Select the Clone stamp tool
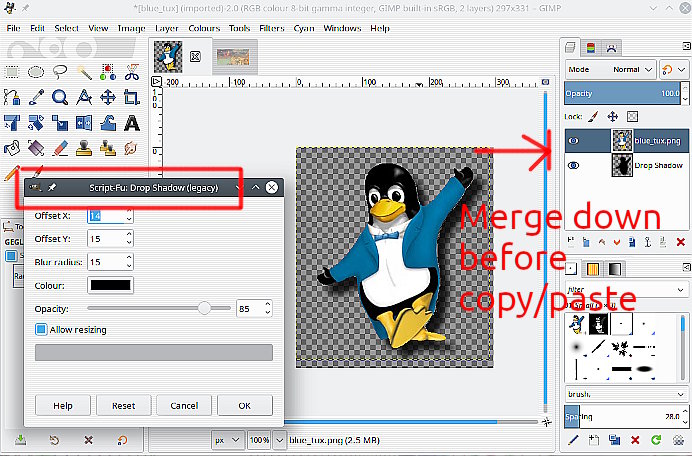 pyautogui.click(x=84, y=148)
